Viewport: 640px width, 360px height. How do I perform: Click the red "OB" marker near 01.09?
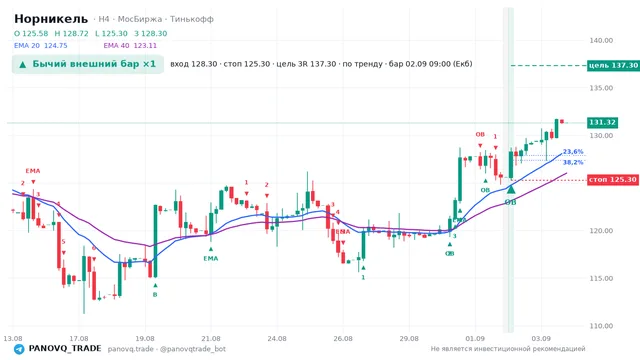click(x=480, y=134)
